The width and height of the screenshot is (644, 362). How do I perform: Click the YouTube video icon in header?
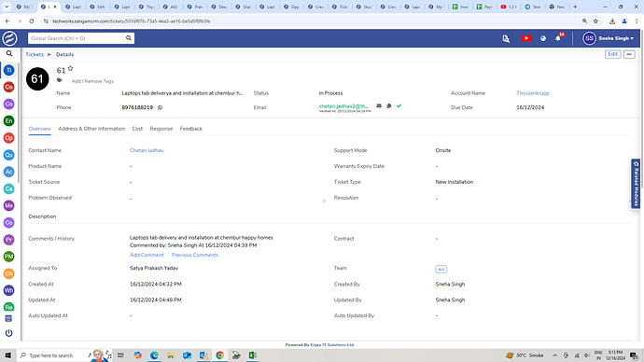(x=526, y=38)
